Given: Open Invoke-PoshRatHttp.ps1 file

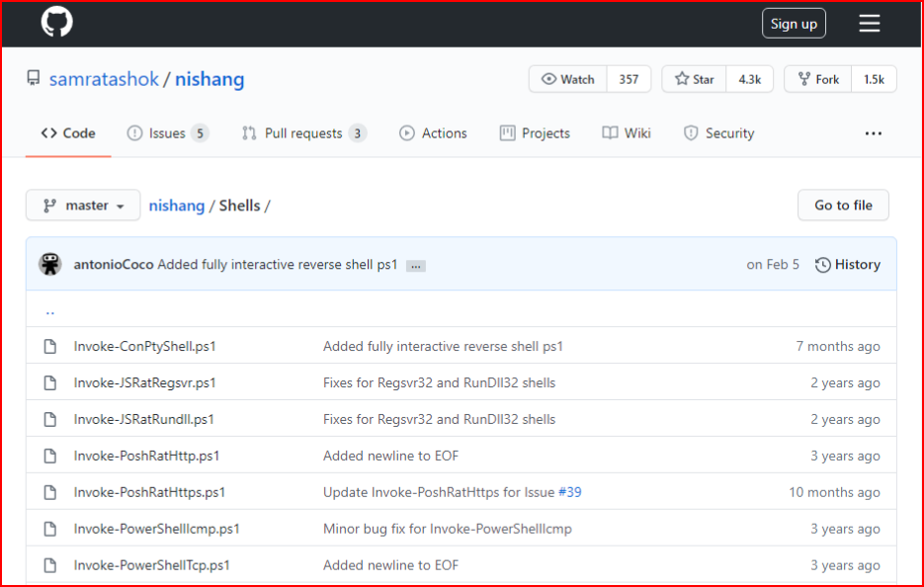Looking at the screenshot, I should pos(146,456).
